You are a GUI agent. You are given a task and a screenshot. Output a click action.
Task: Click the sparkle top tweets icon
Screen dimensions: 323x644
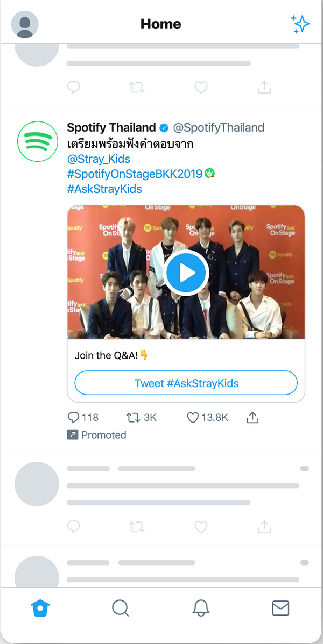[300, 24]
